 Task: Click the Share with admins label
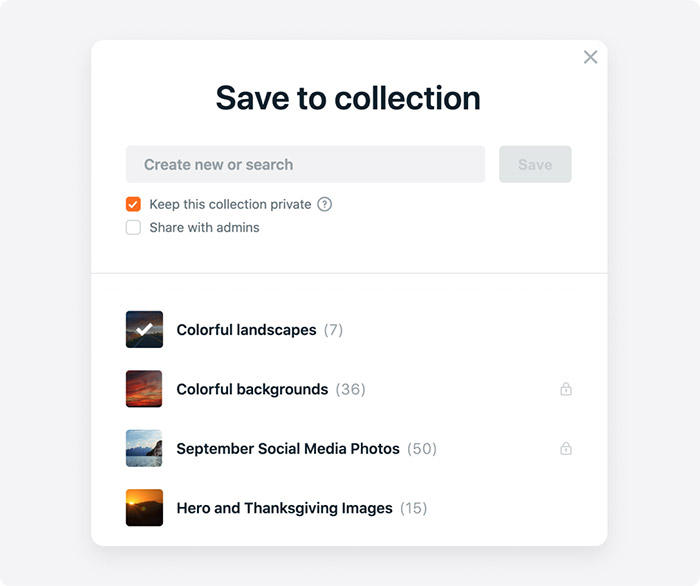point(204,228)
